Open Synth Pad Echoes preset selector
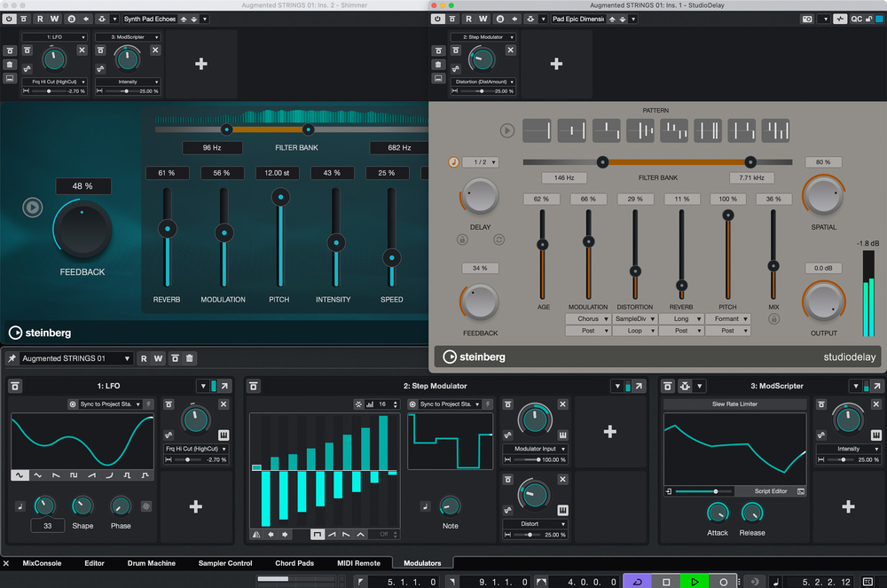Image resolution: width=887 pixels, height=588 pixels. coord(149,20)
